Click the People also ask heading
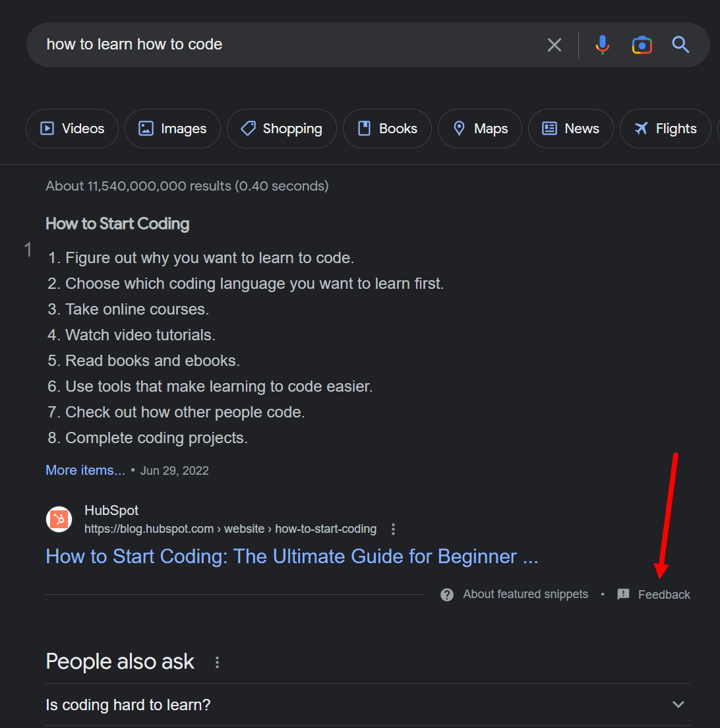The width and height of the screenshot is (720, 728). pyautogui.click(x=120, y=661)
